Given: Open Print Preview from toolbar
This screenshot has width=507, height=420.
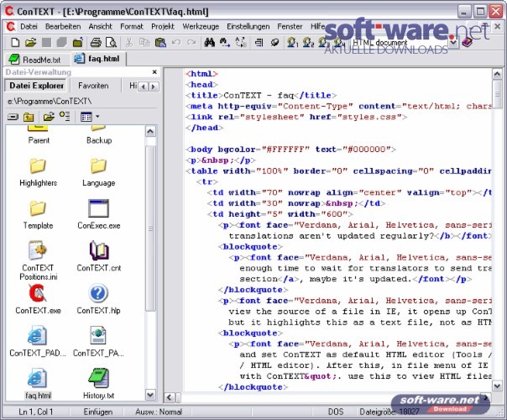Looking at the screenshot, I should 111,42.
